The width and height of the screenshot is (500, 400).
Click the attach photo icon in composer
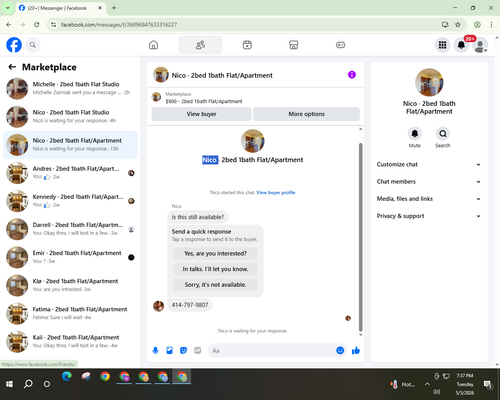[169, 350]
